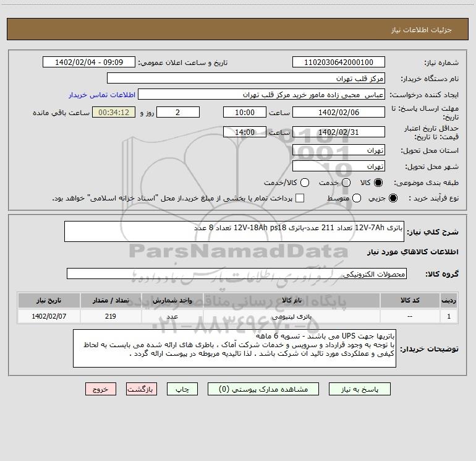Image resolution: width=476 pixels, height=461 pixels.
Task: Click the اطلاعات کالاهای مورد نیاز heading
Action: pos(413,252)
